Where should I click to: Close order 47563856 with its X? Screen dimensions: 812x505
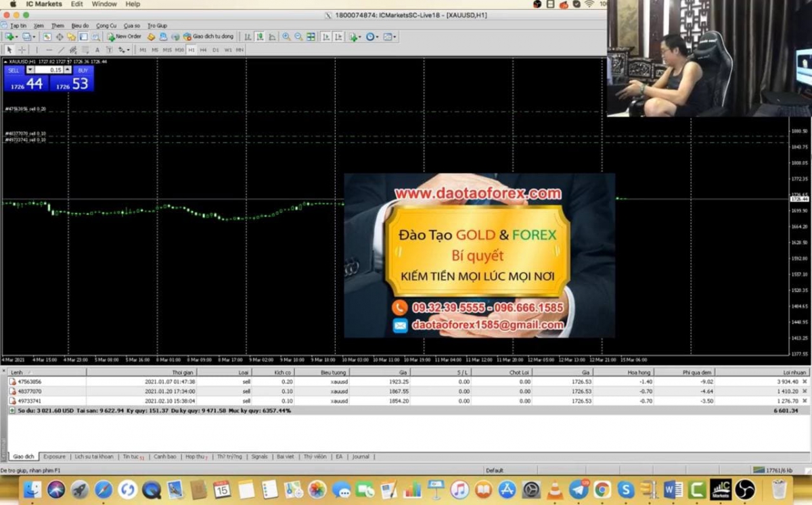coord(805,381)
